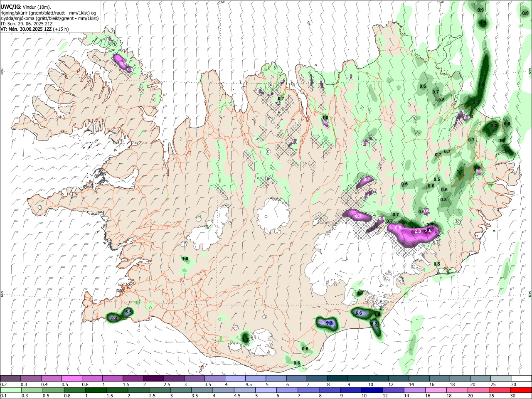Click the 2.2 value off the east coast

pyautogui.click(x=494, y=126)
